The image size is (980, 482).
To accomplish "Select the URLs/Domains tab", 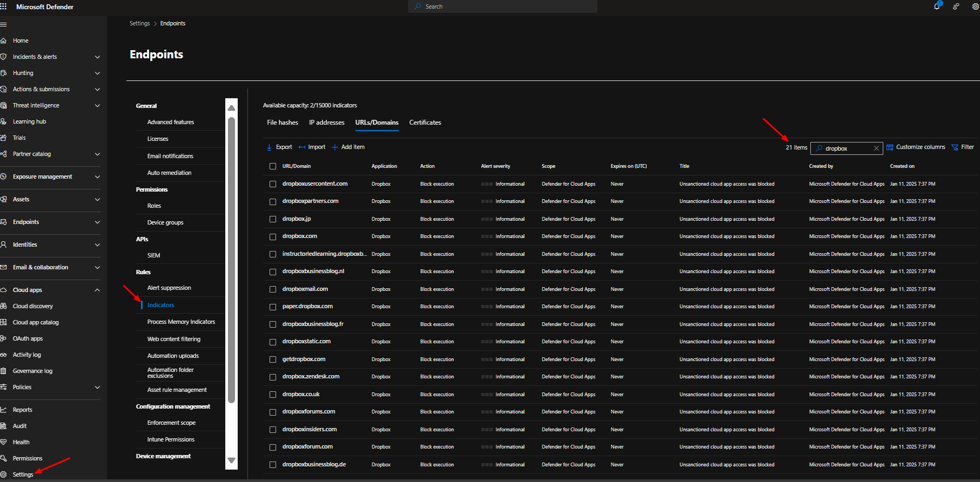I will [377, 123].
